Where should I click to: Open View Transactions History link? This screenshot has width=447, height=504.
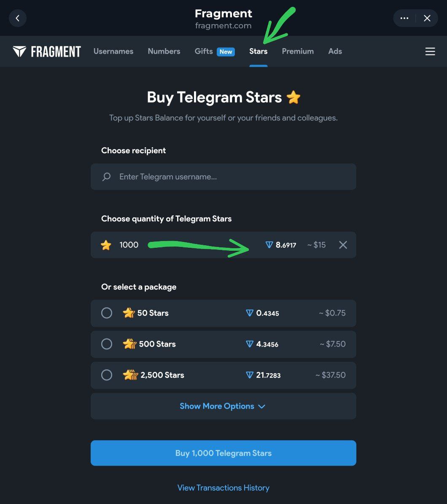[x=223, y=488]
